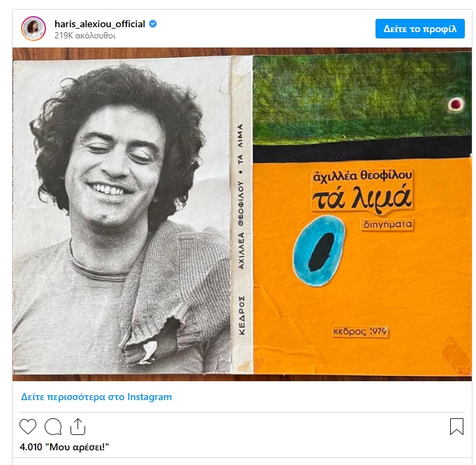
Task: View the 4.010 "Μου αρέσει!" likes count
Action: pyautogui.click(x=64, y=447)
